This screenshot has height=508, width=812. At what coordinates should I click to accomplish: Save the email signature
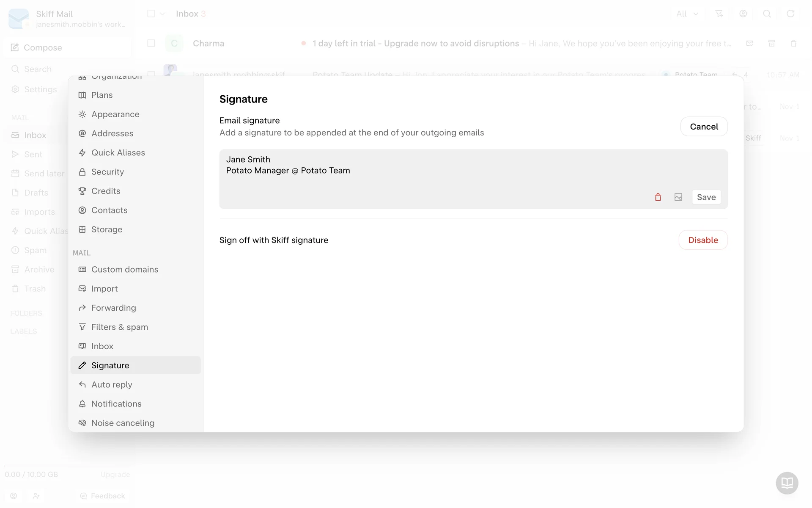coord(706,197)
